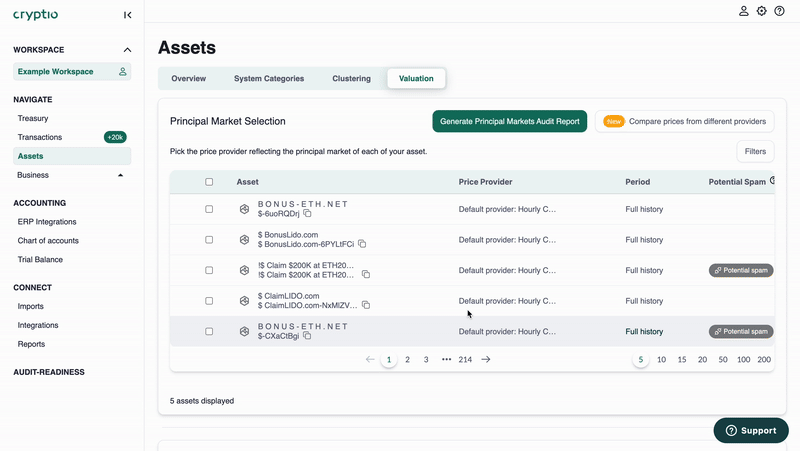Image resolution: width=800 pixels, height=451 pixels.
Task: Check the $ BonusLido.com asset row
Action: (x=209, y=240)
